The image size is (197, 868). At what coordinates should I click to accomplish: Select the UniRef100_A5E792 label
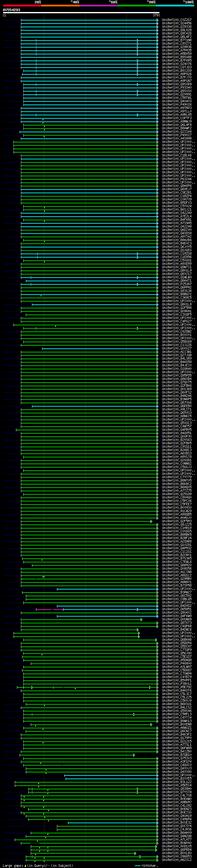[177, 687]
